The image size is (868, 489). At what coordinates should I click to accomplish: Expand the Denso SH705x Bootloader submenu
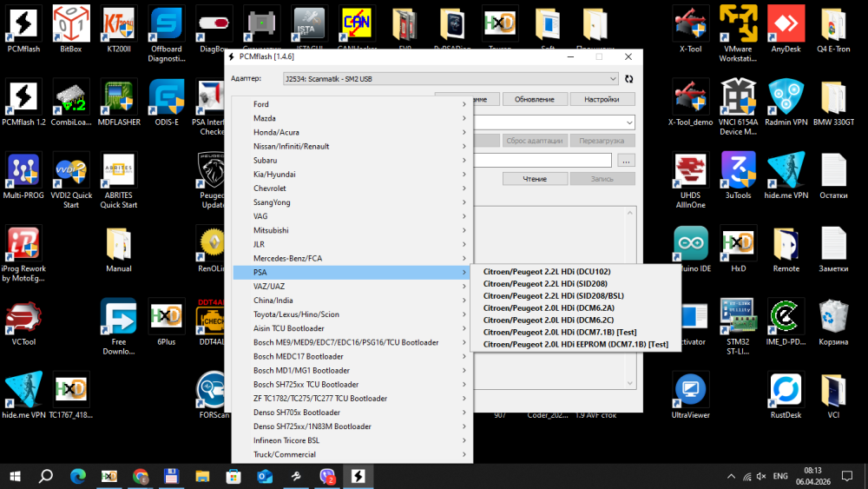click(352, 412)
